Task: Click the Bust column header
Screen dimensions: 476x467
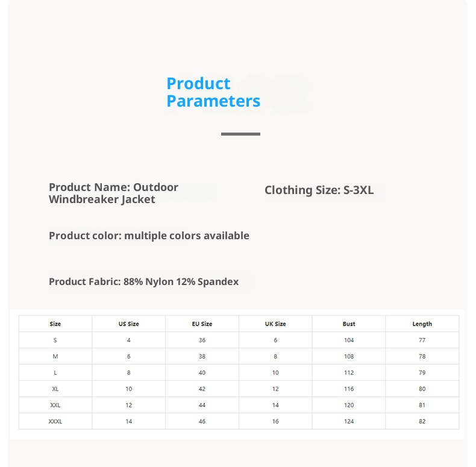Action: click(x=349, y=324)
